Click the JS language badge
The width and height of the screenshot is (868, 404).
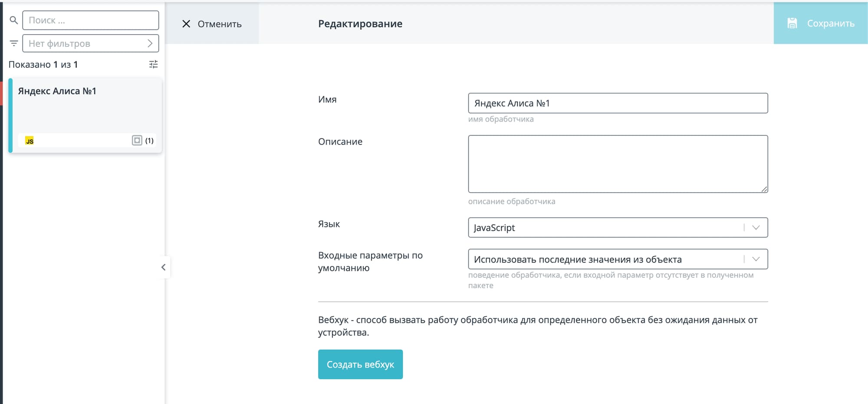30,141
